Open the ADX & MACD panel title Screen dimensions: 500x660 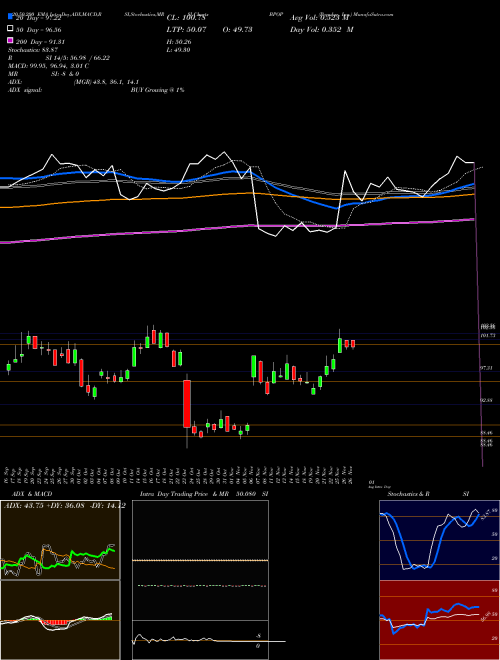tap(30, 494)
